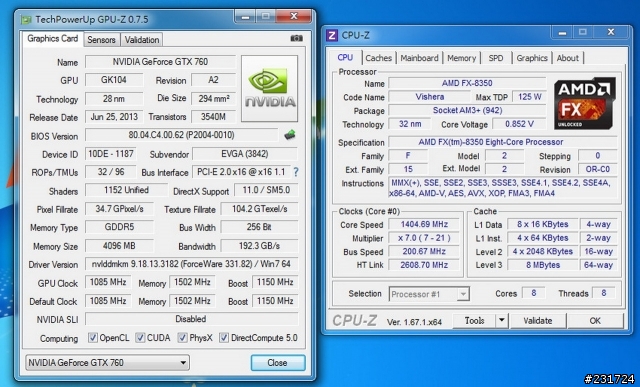The image size is (640, 387).
Task: Close the GPU-Z window with title bar X
Action: [x=293, y=16]
